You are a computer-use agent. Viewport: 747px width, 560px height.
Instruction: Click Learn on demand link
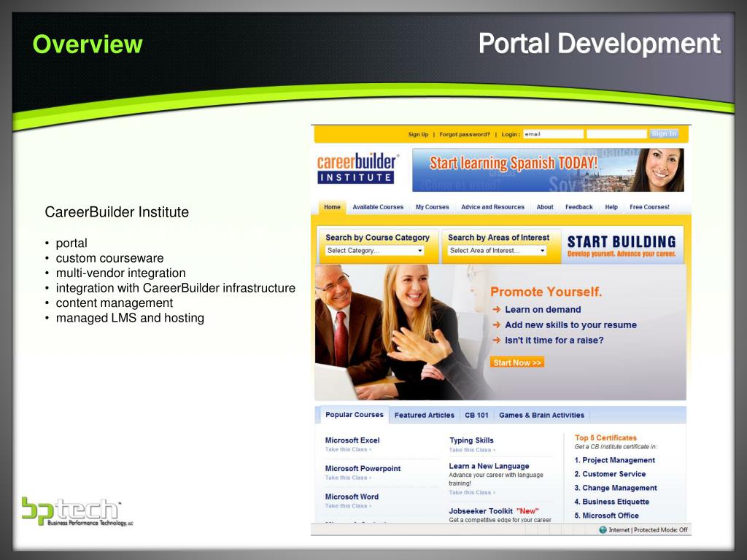click(x=543, y=309)
